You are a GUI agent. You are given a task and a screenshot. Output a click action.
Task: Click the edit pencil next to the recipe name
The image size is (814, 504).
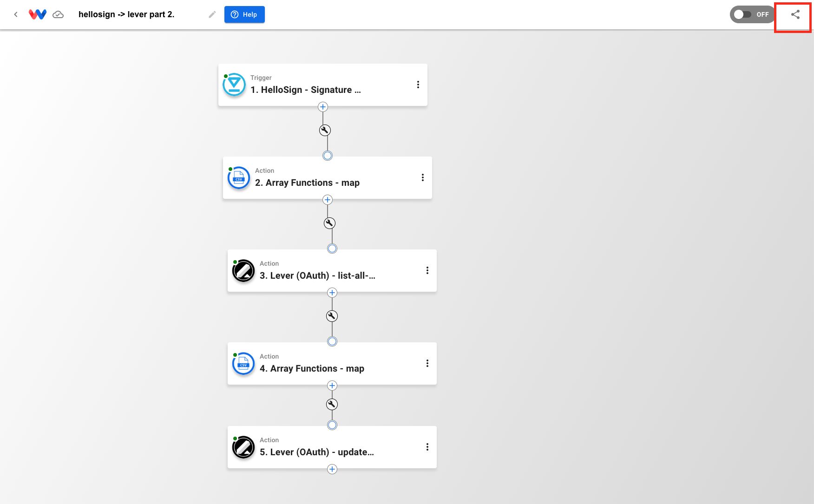pos(212,14)
